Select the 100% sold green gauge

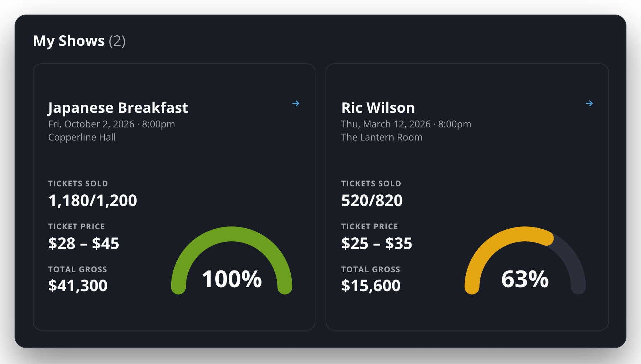click(x=232, y=261)
